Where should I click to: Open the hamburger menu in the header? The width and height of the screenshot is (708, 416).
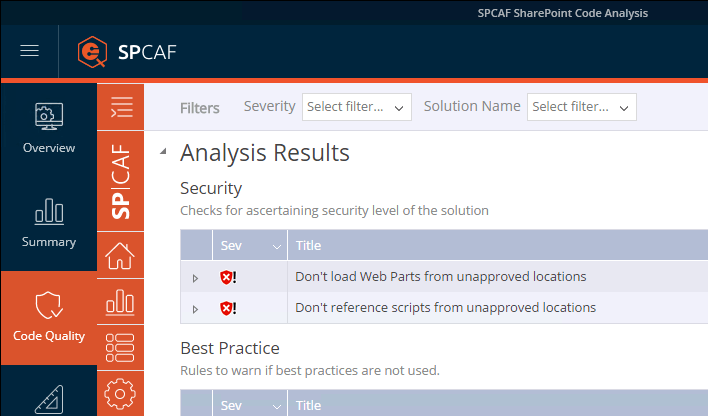tap(29, 51)
